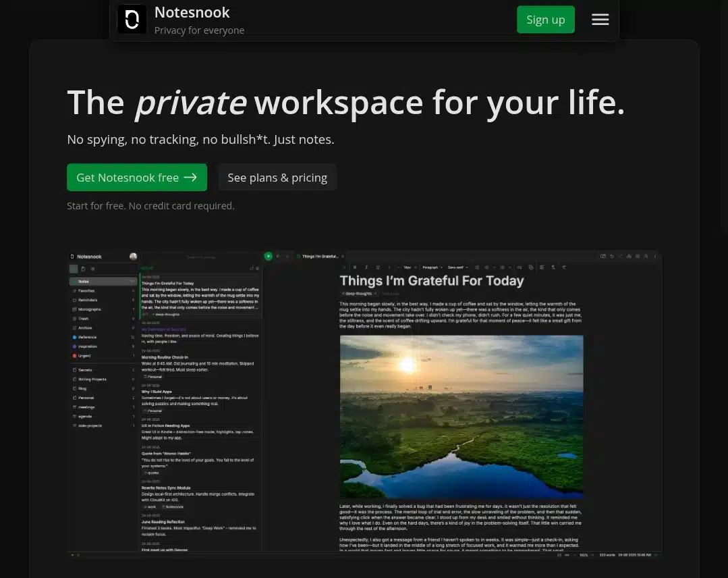Go back using editor back arrow
728x578 pixels.
click(x=278, y=256)
